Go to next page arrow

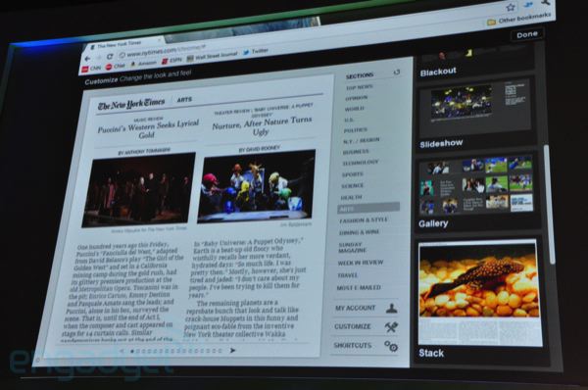point(232,350)
